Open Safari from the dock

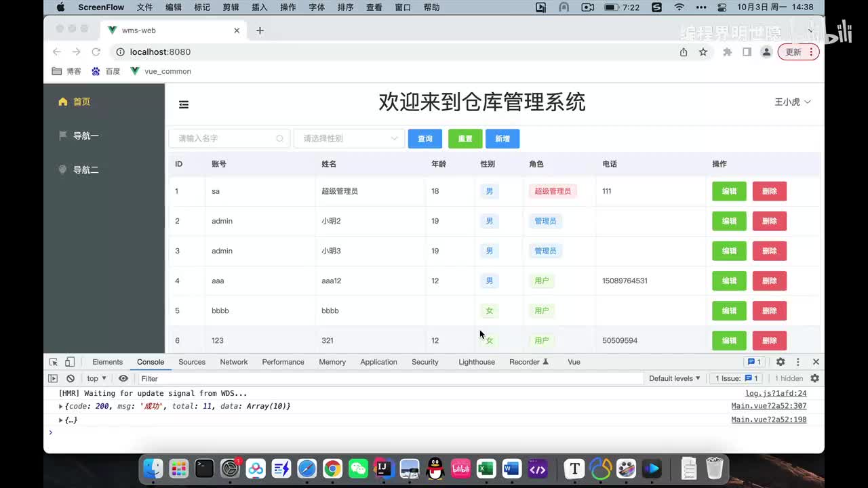307,468
